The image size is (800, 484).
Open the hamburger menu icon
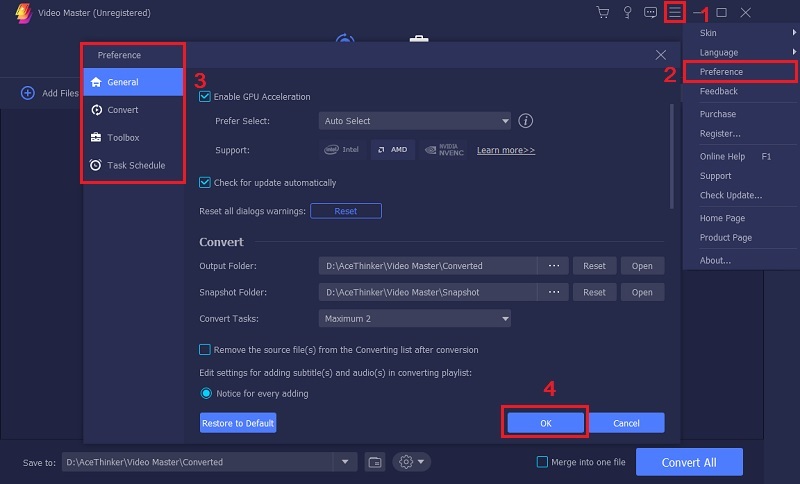(674, 12)
